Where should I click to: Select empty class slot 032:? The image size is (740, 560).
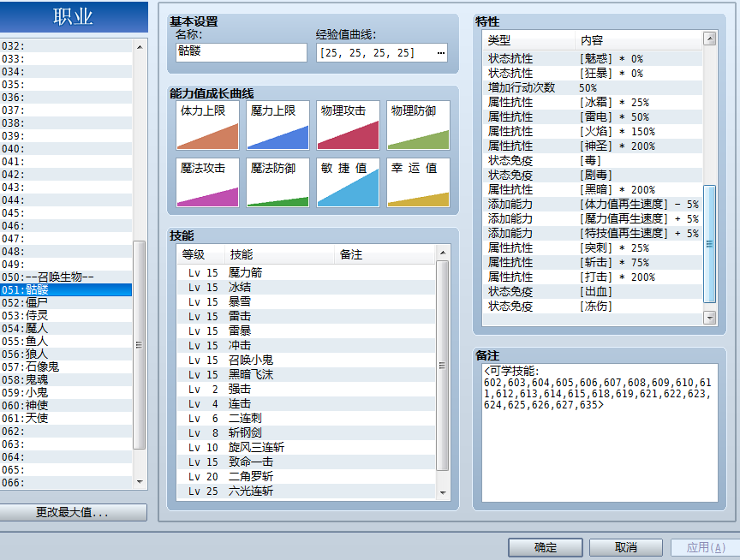point(66,46)
